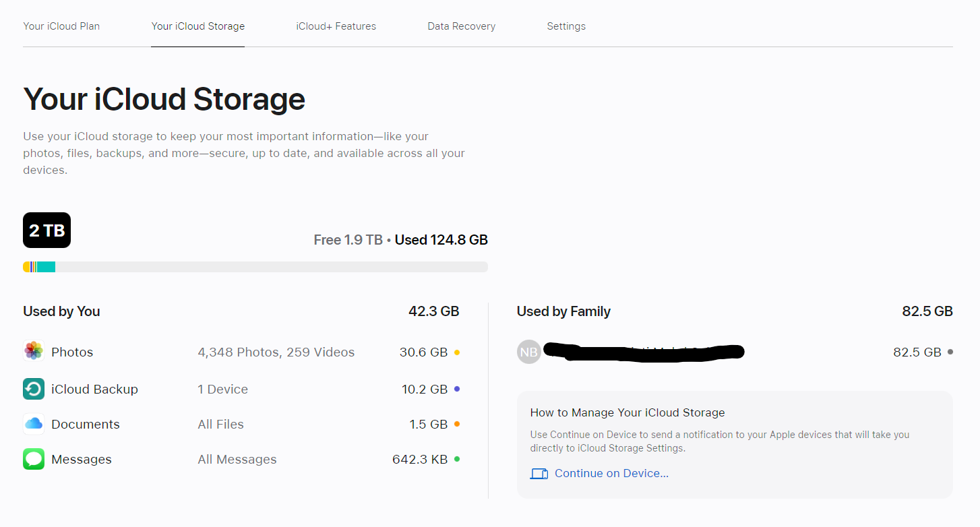Click the Documents cloud icon
Viewport: 980px width, 527px height.
(x=34, y=424)
